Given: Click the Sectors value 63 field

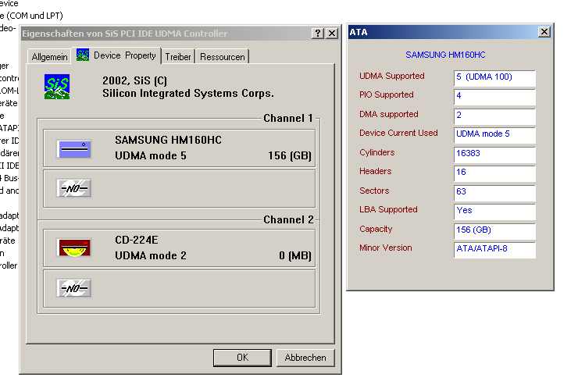Looking at the screenshot, I should (494, 193).
